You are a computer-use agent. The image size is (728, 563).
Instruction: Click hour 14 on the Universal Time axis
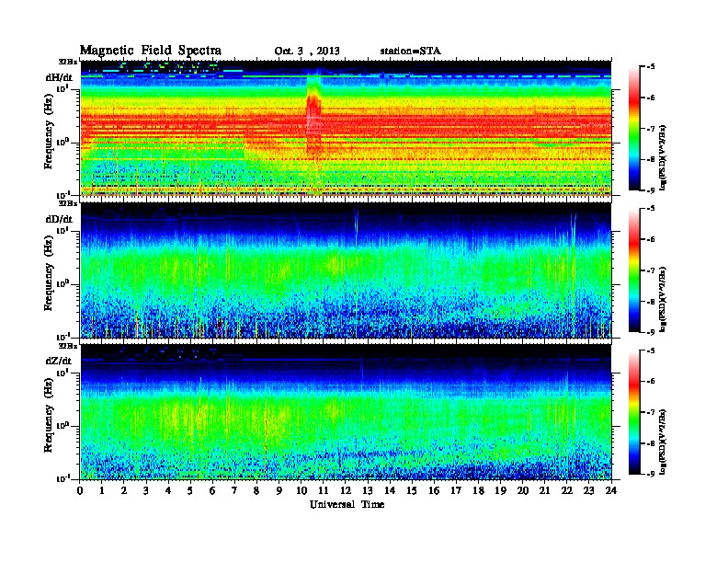coord(390,491)
